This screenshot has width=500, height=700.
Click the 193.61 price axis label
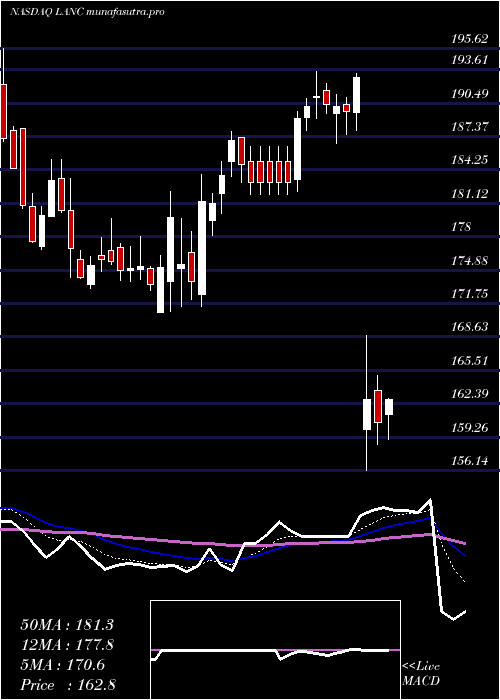(x=469, y=60)
